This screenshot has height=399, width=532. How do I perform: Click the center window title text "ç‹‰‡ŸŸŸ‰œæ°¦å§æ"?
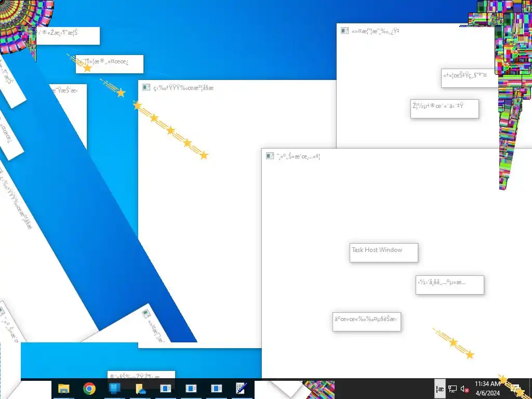[183, 88]
